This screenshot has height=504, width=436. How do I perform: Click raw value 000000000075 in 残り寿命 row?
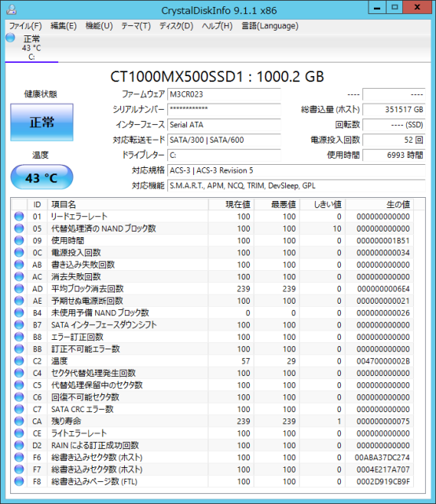pos(383,422)
